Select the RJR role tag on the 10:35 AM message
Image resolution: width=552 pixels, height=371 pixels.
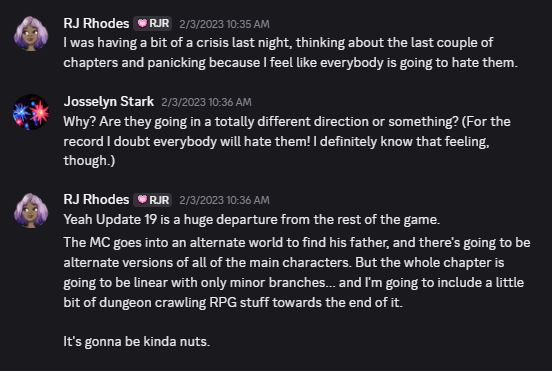click(x=152, y=24)
